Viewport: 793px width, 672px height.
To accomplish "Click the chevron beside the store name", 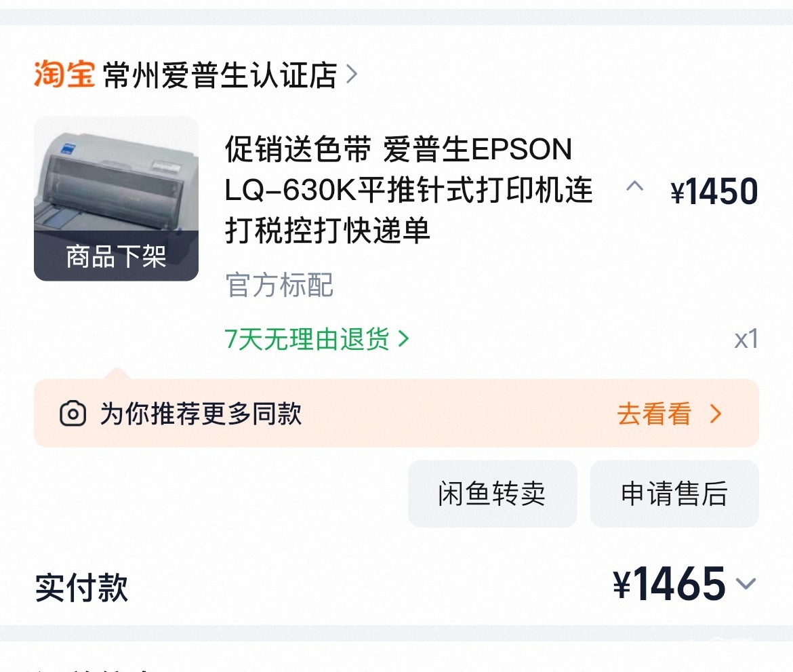I will tap(351, 74).
